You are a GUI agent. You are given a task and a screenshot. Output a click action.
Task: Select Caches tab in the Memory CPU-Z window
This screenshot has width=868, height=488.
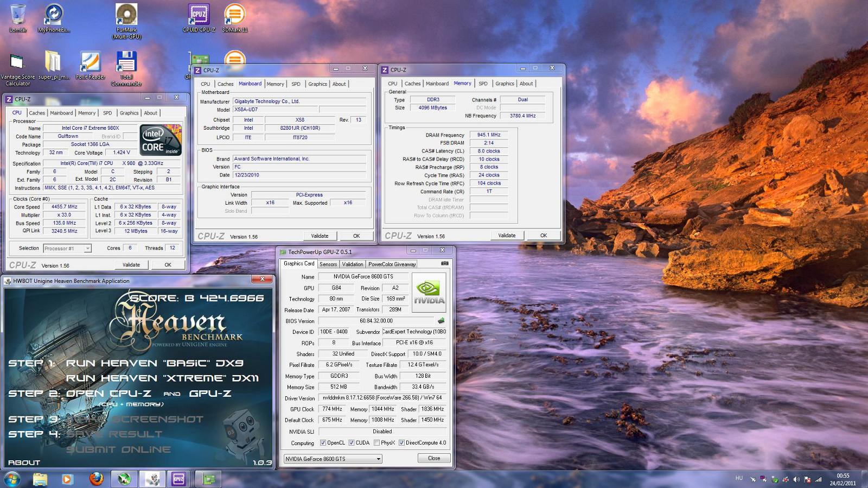click(412, 84)
